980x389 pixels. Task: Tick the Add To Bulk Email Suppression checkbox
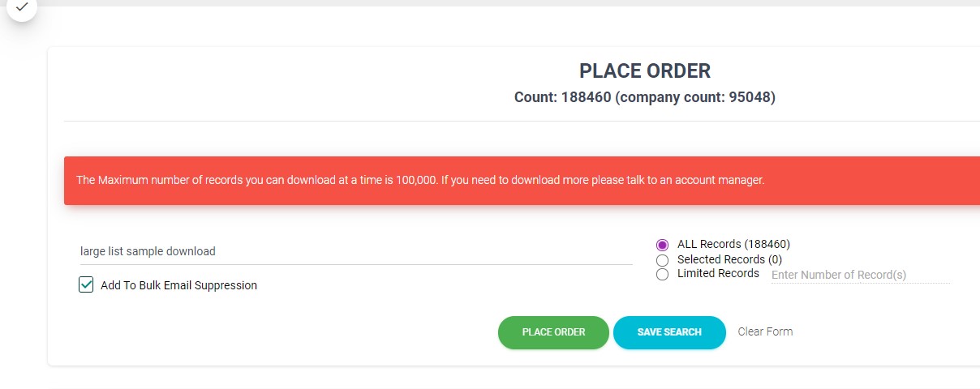86,284
